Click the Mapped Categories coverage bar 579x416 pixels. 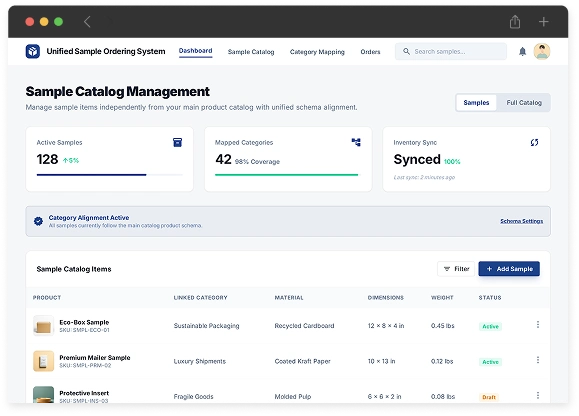(287, 175)
